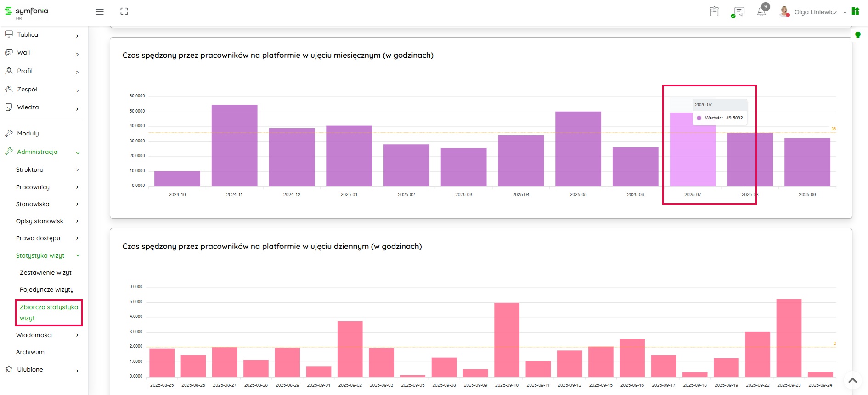Open the Zestawienie wizyt page
This screenshot has height=395, width=868.
45,273
